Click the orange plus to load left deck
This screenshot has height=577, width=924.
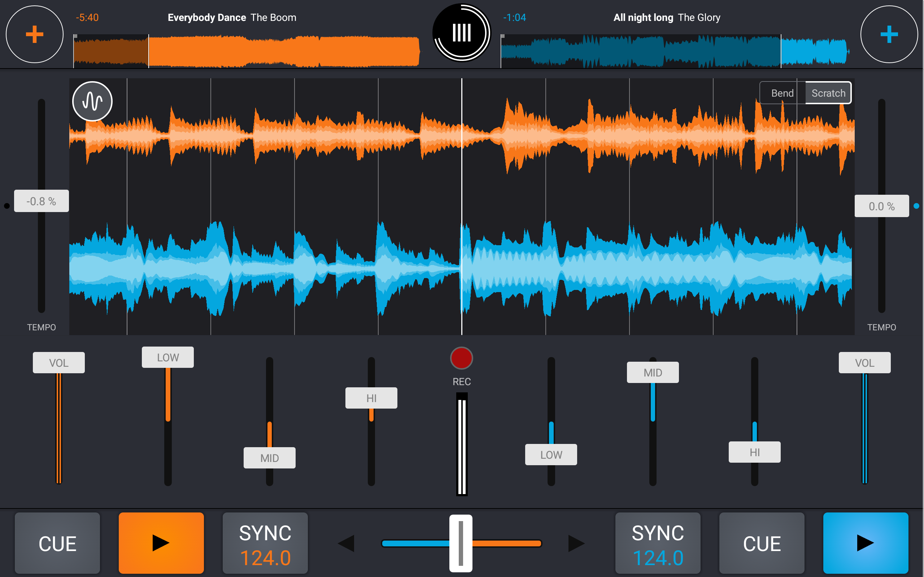[x=34, y=34]
